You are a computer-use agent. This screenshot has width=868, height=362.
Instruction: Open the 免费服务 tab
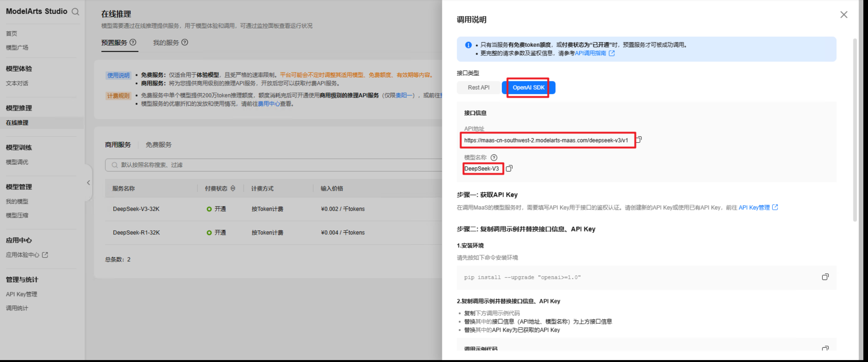pyautogui.click(x=159, y=145)
